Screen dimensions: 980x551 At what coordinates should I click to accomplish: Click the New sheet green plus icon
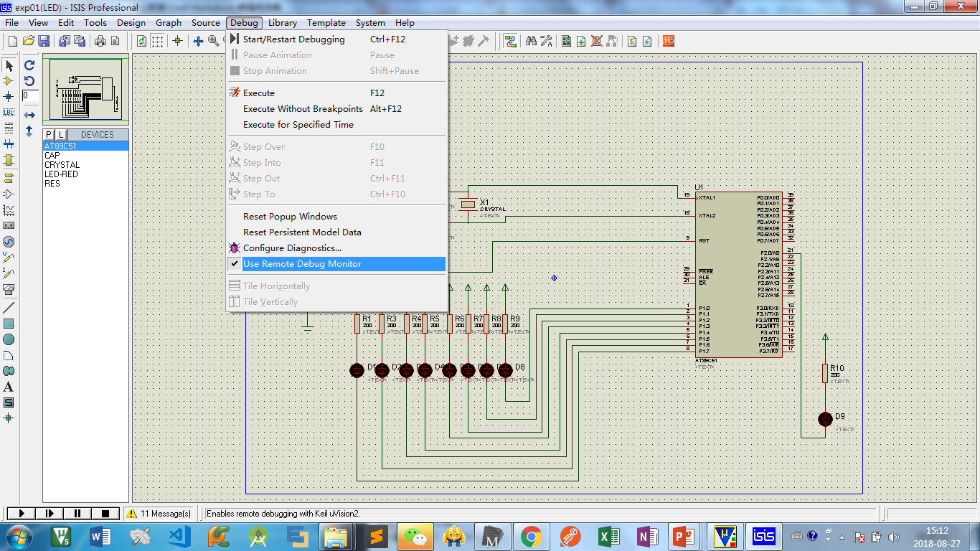pos(581,41)
